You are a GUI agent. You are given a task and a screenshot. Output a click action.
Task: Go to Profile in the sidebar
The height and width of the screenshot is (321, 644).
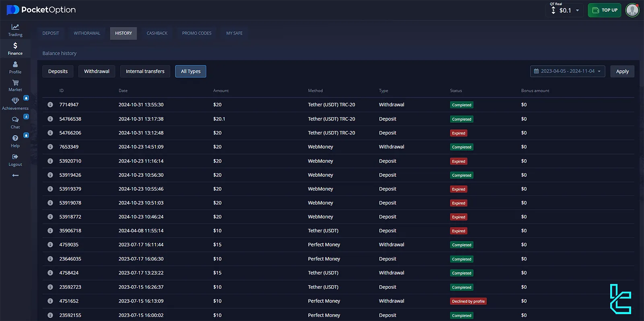click(15, 67)
